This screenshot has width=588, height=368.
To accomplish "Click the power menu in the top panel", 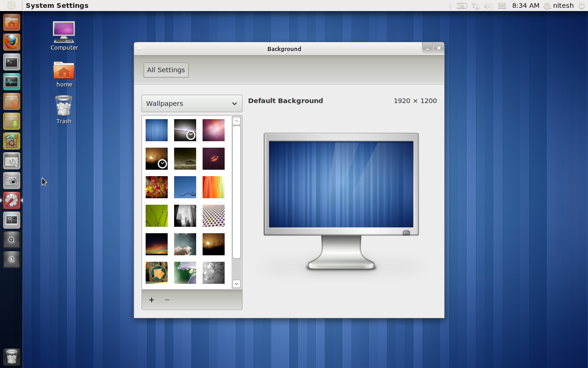I will tap(582, 6).
